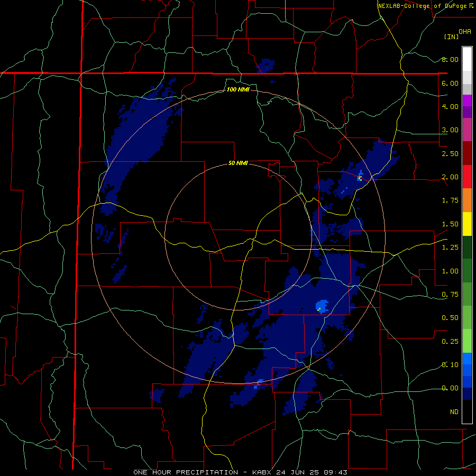Click the 2.00 legend value
The width and height of the screenshot is (476, 476).
click(450, 177)
